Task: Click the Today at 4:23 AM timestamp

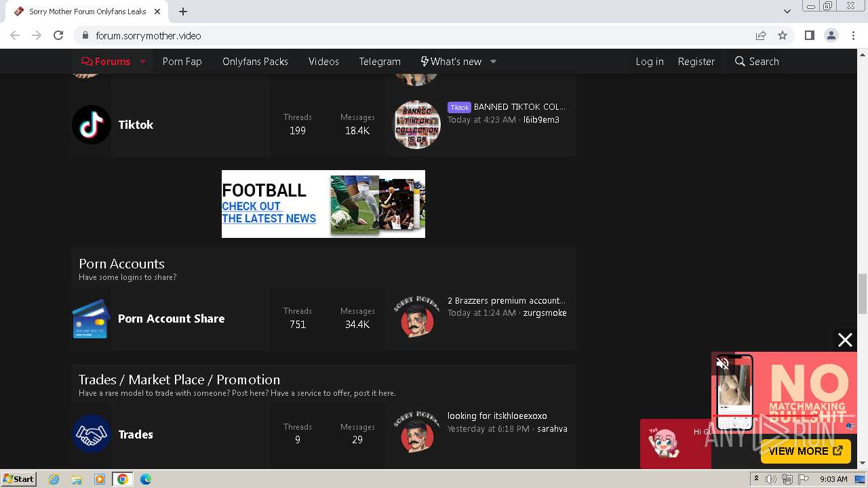Action: point(481,120)
